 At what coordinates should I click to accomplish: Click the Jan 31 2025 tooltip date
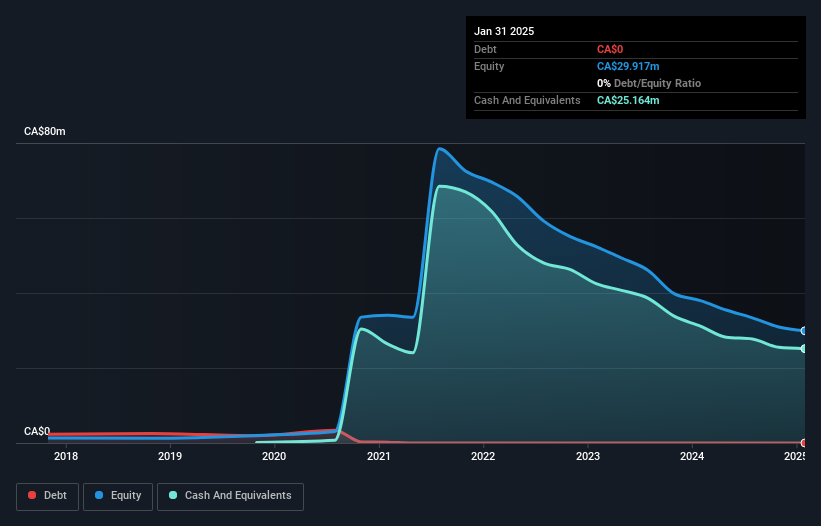pos(504,31)
